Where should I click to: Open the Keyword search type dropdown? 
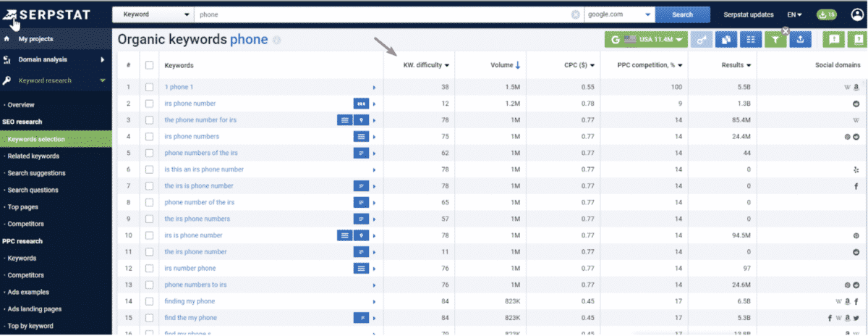pyautogui.click(x=153, y=14)
